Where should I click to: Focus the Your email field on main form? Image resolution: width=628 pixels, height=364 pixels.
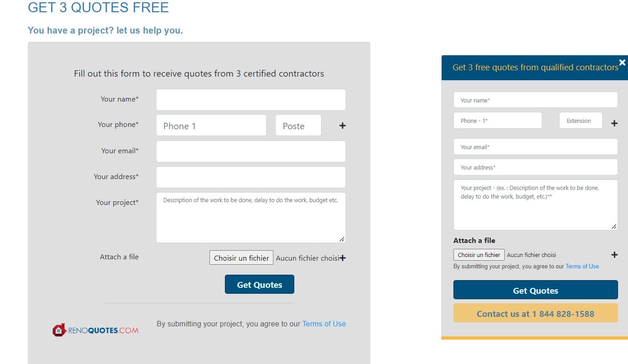click(x=251, y=151)
